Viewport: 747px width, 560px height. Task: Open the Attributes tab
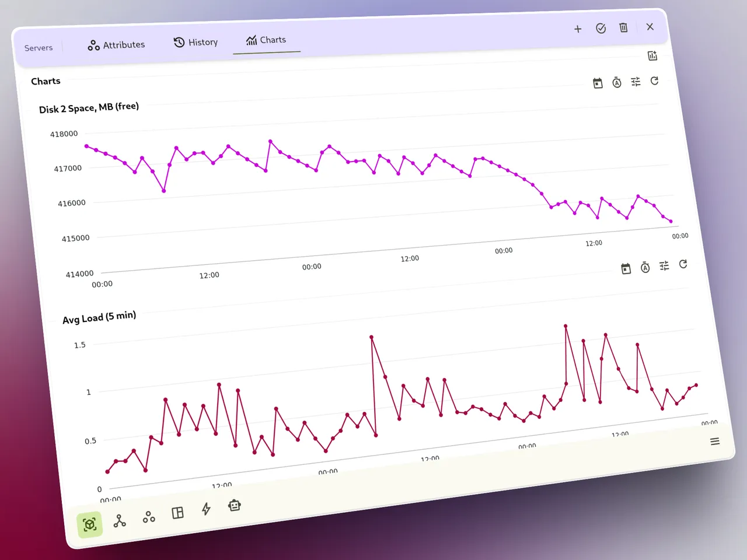tap(116, 45)
